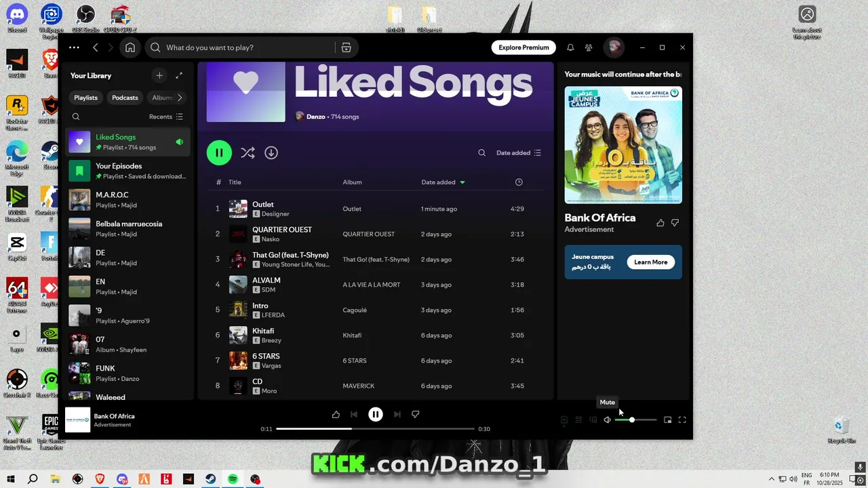Image resolution: width=868 pixels, height=488 pixels.
Task: Open Danzo's profile link under Liked Songs
Action: click(x=316, y=117)
